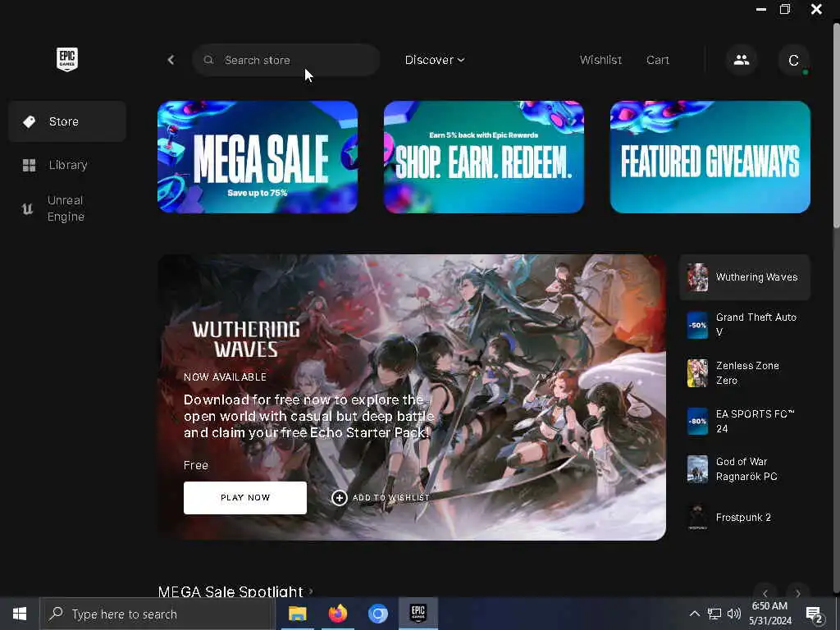Show next MEGA Sale Spotlight items

click(x=798, y=593)
